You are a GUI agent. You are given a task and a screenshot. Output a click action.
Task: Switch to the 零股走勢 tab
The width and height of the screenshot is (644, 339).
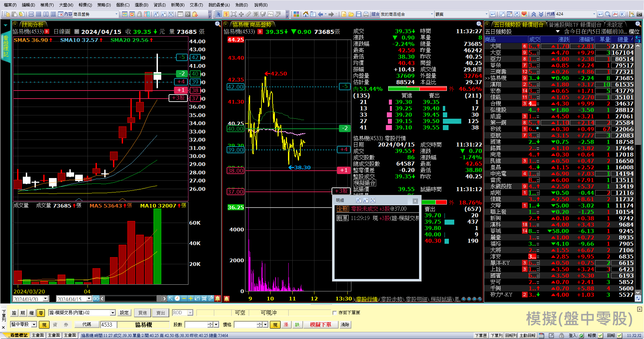tap(391, 299)
